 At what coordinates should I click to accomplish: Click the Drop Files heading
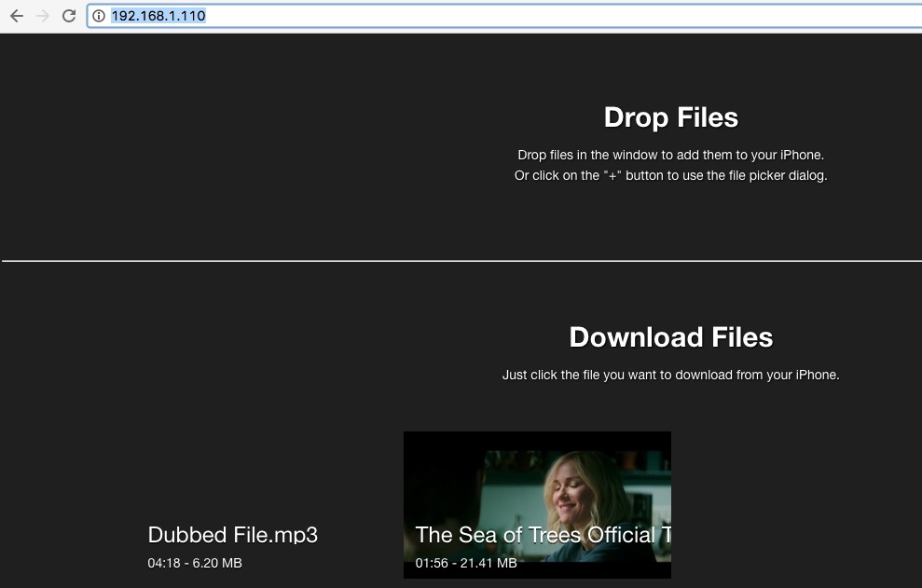(670, 118)
